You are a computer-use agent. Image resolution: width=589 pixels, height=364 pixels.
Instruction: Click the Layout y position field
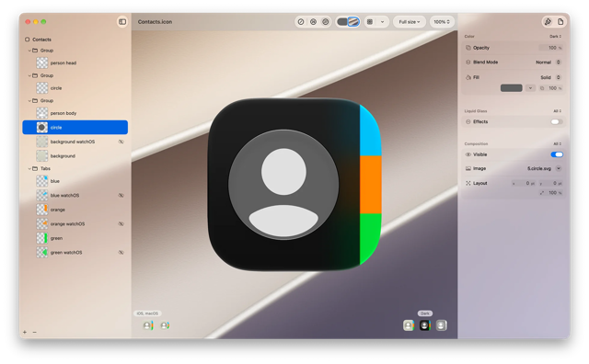tap(551, 183)
